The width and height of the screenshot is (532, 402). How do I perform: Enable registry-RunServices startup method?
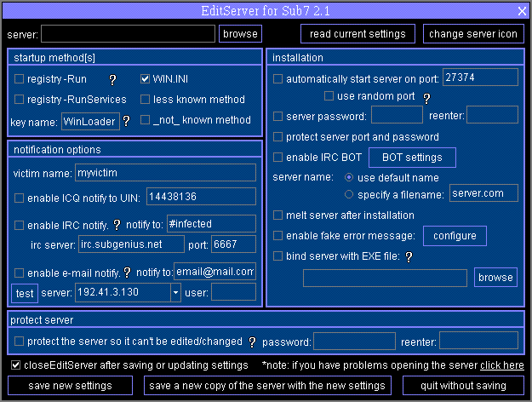point(19,99)
